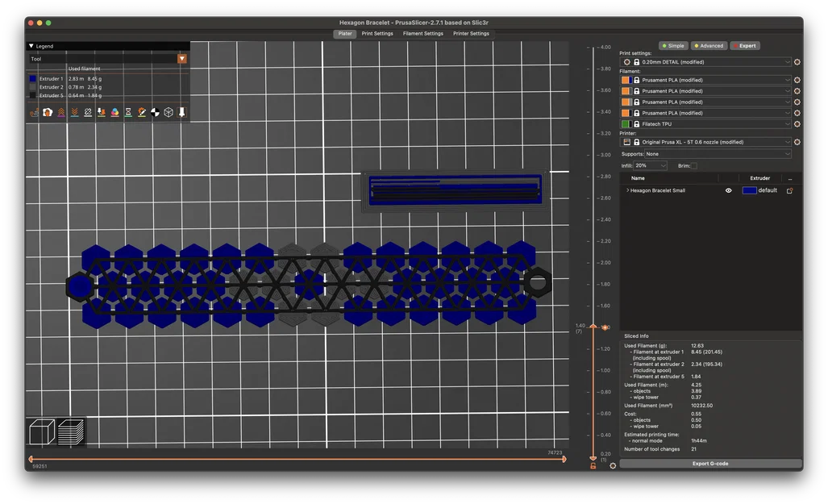The image size is (828, 504).
Task: Hide Hexagon Bracelet Small with eye icon
Action: 728,191
